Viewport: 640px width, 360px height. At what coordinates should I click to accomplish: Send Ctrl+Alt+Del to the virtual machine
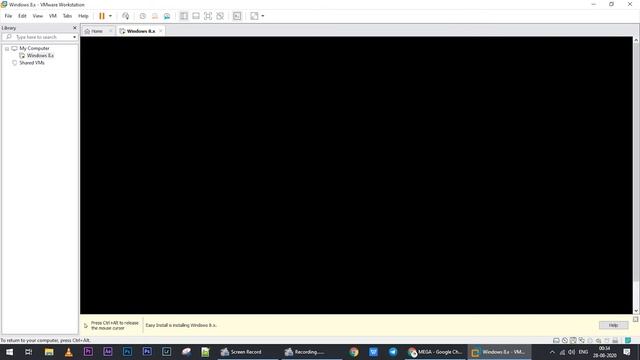tap(126, 16)
